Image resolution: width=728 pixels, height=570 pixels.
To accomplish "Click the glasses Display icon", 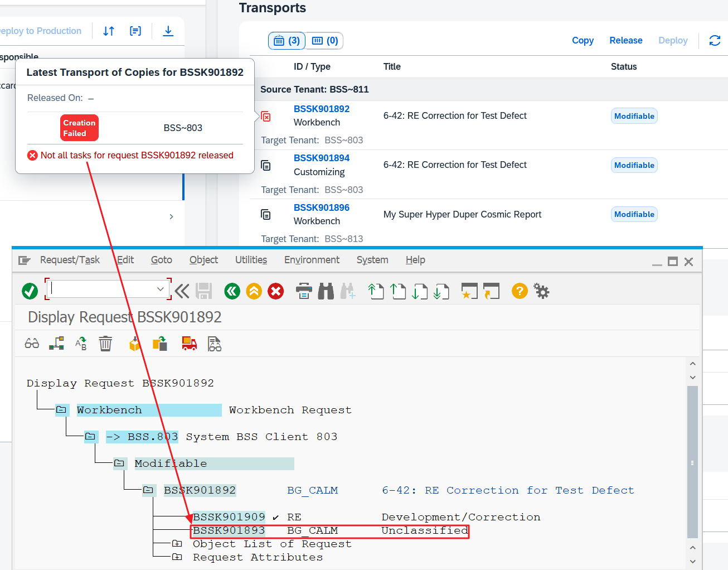I will coord(32,344).
